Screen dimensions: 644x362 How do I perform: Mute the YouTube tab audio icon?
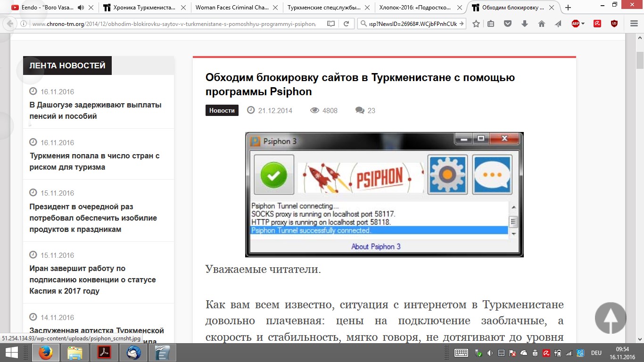(x=80, y=8)
